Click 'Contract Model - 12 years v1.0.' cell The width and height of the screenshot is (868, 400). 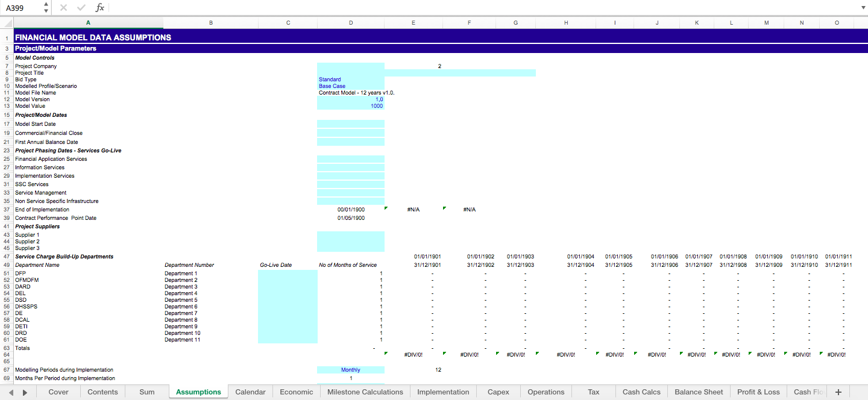click(356, 93)
